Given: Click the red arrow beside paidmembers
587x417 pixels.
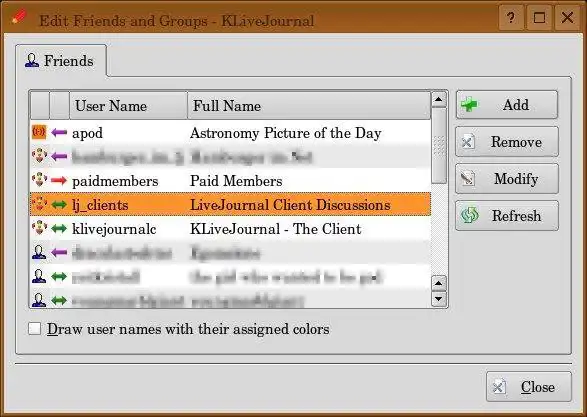Looking at the screenshot, I should [59, 181].
